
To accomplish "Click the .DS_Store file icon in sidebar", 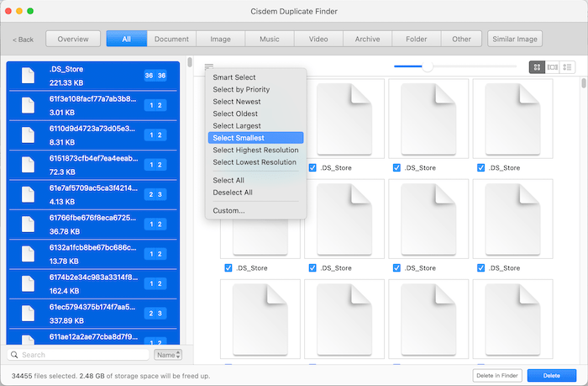I will (x=28, y=75).
